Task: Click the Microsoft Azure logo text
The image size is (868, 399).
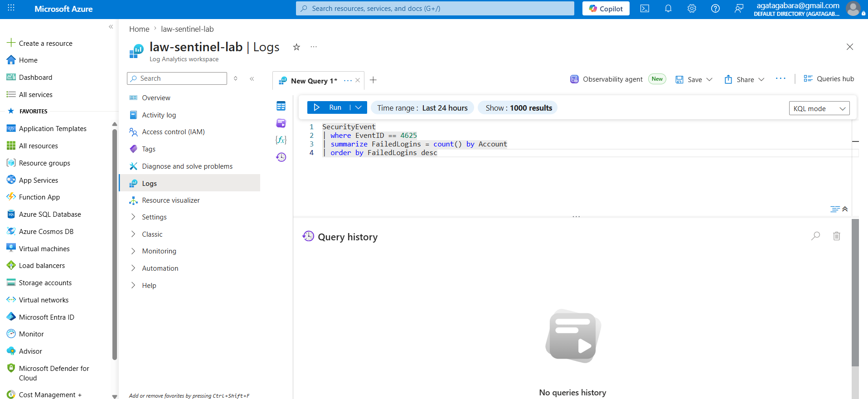Action: pos(63,9)
